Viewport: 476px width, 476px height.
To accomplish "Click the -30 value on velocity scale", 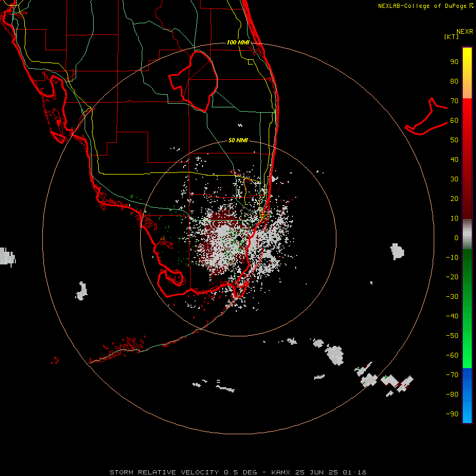I will [x=452, y=297].
